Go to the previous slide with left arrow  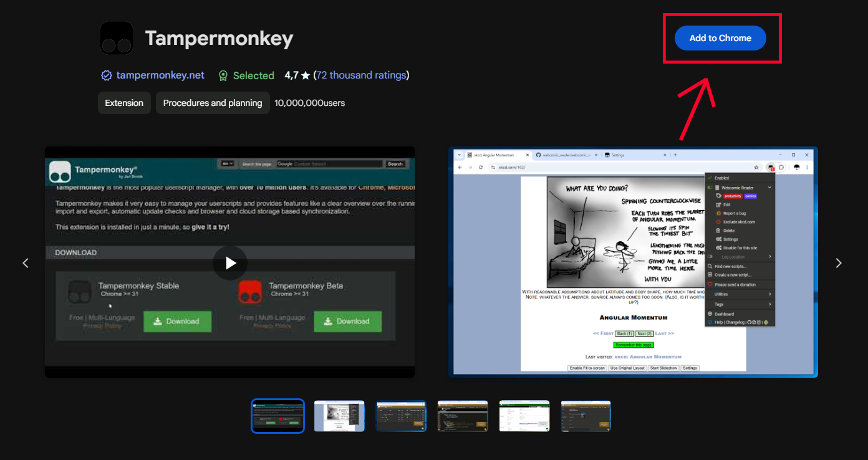(x=26, y=263)
